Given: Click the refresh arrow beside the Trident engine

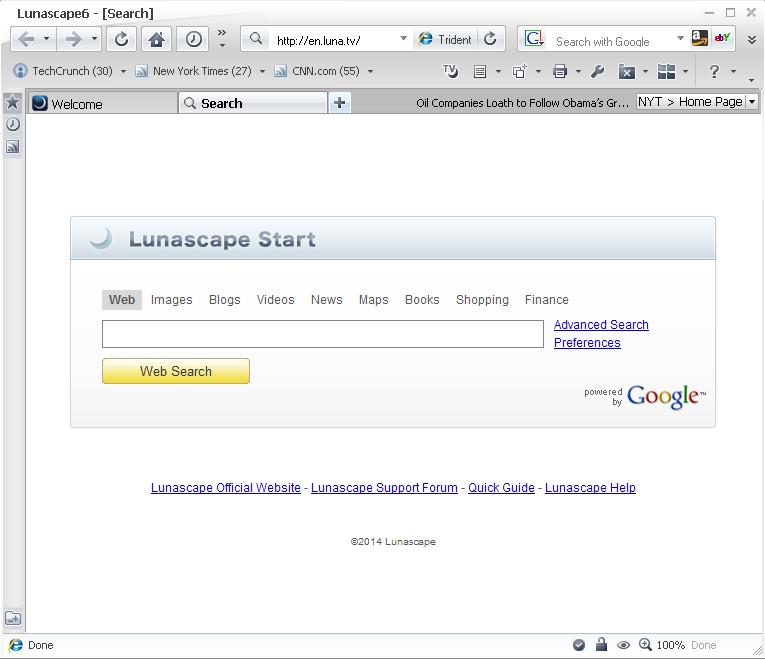Looking at the screenshot, I should click(x=490, y=39).
